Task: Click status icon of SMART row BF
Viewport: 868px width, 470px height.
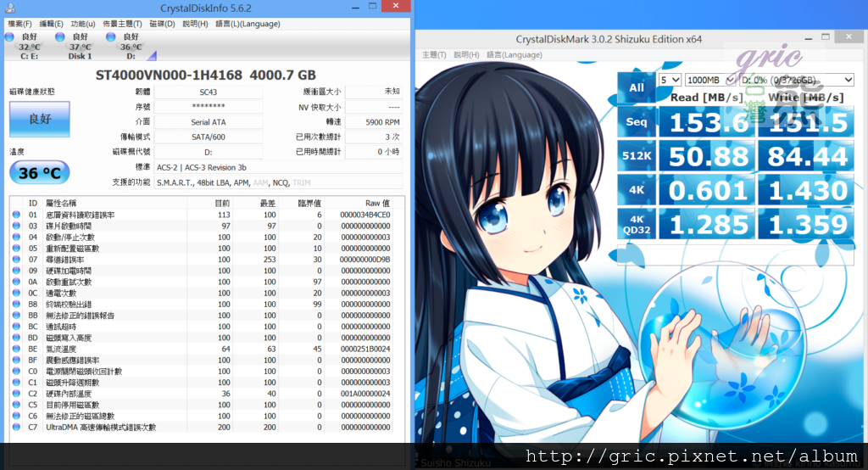Action: tap(16, 361)
